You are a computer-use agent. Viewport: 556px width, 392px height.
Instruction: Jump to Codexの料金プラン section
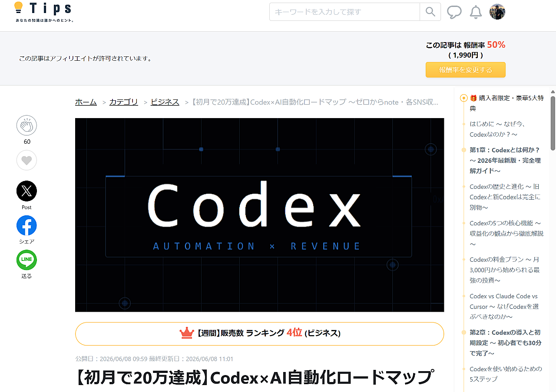(x=505, y=270)
